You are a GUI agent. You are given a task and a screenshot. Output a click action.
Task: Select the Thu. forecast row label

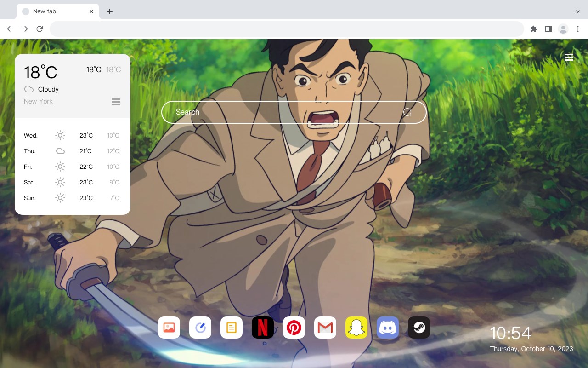[x=30, y=151]
